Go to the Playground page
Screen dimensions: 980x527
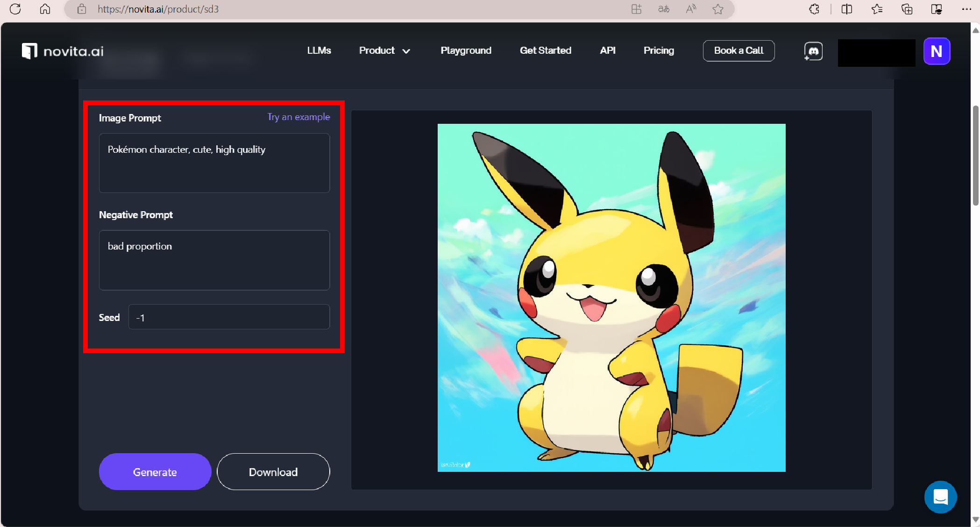tap(466, 50)
